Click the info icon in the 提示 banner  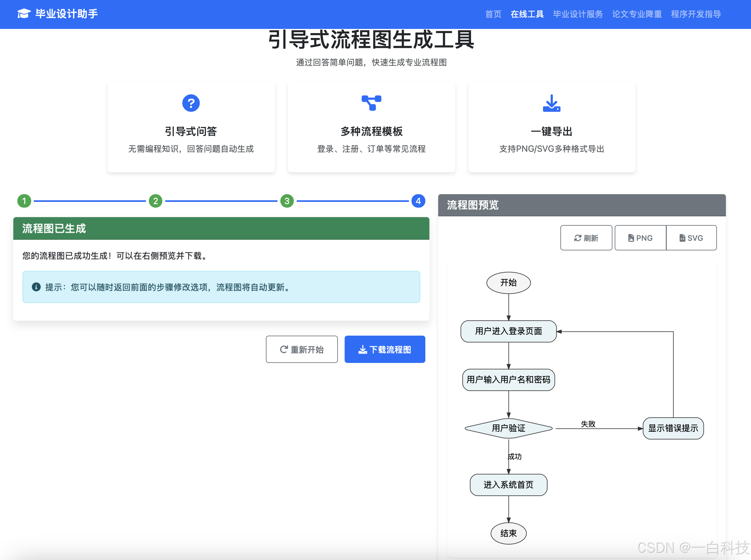pos(36,287)
